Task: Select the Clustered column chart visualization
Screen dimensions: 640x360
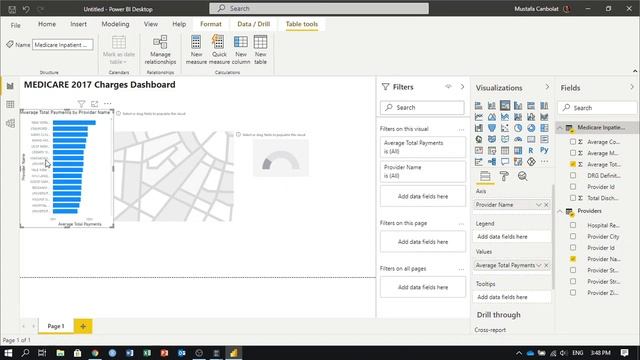Action: pyautogui.click(x=518, y=106)
